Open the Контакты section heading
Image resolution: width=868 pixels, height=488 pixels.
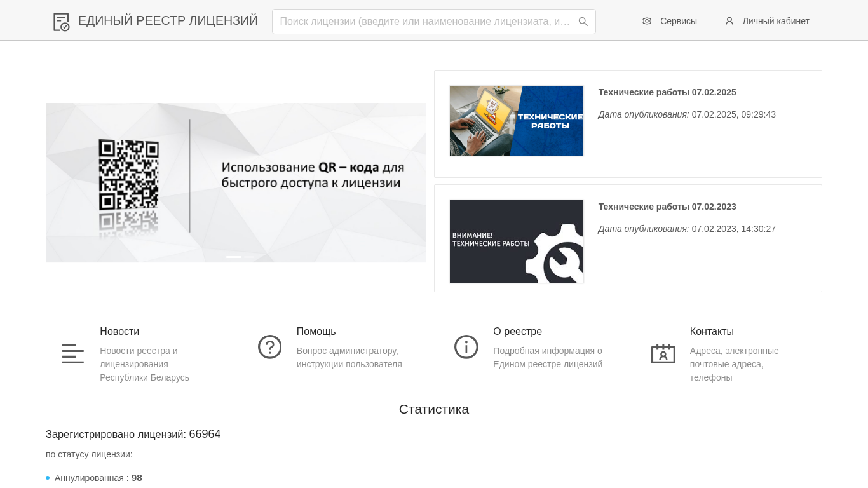(712, 332)
